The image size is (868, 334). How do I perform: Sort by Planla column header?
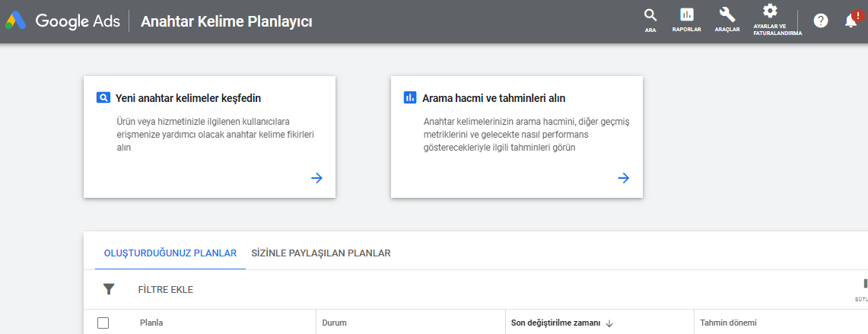pos(151,323)
